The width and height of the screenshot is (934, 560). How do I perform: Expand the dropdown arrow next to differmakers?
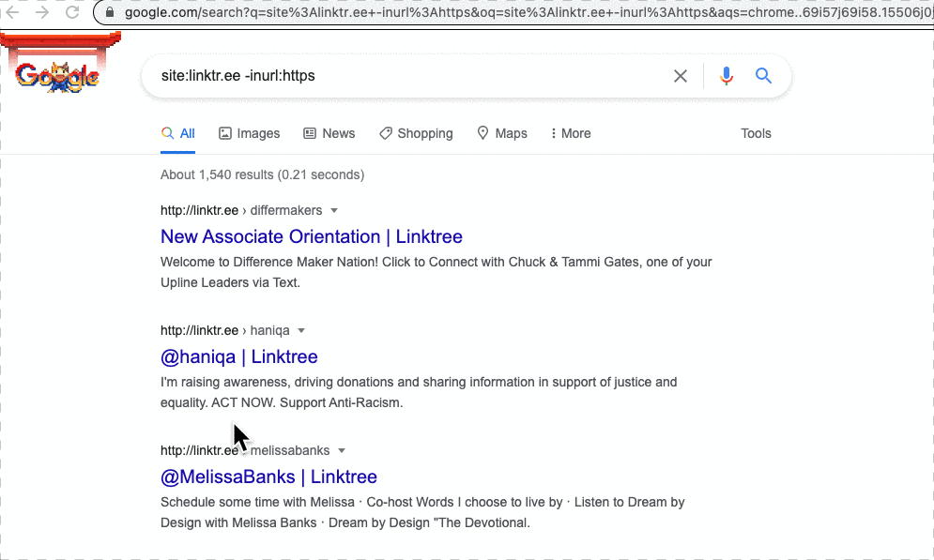click(x=334, y=211)
